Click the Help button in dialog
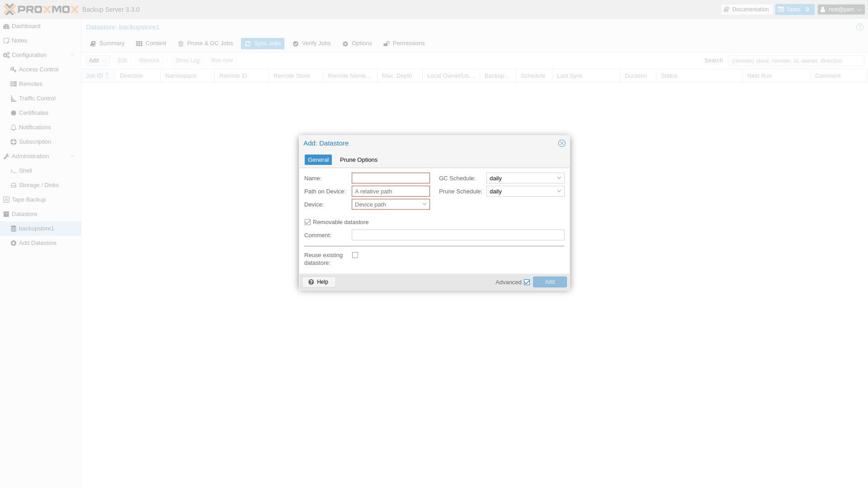This screenshot has height=488, width=868. 319,282
